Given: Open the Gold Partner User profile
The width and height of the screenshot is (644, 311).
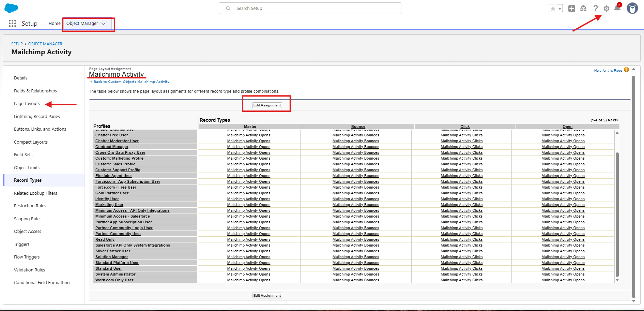Looking at the screenshot, I should click(x=112, y=193).
